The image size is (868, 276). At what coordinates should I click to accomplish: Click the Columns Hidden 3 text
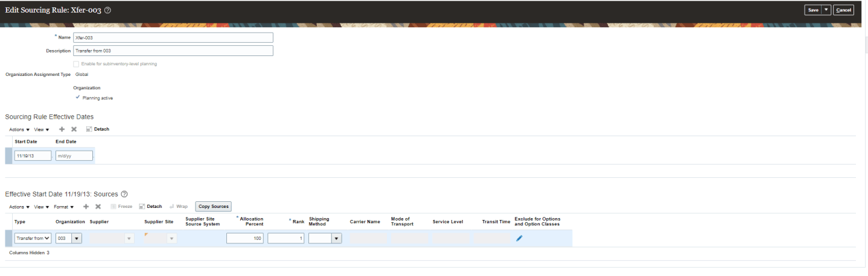tap(29, 252)
